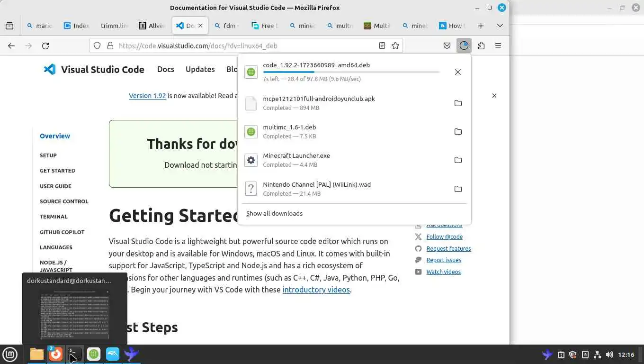Open Files manager from taskbar
Image resolution: width=644 pixels, height=364 pixels.
[x=36, y=354]
